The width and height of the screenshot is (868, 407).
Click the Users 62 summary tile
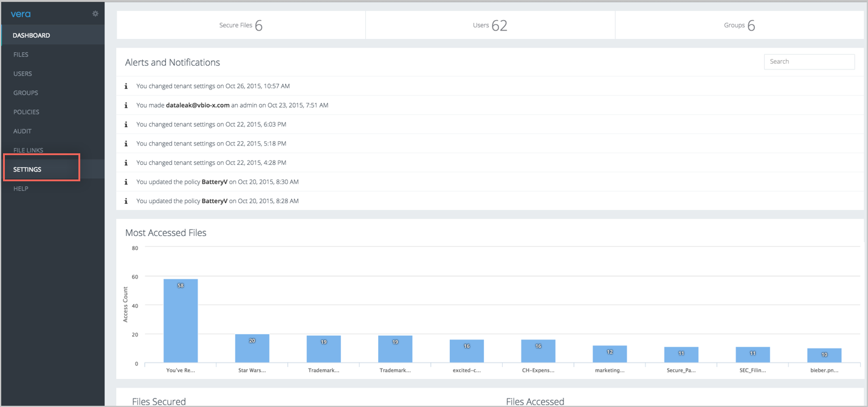pos(490,26)
